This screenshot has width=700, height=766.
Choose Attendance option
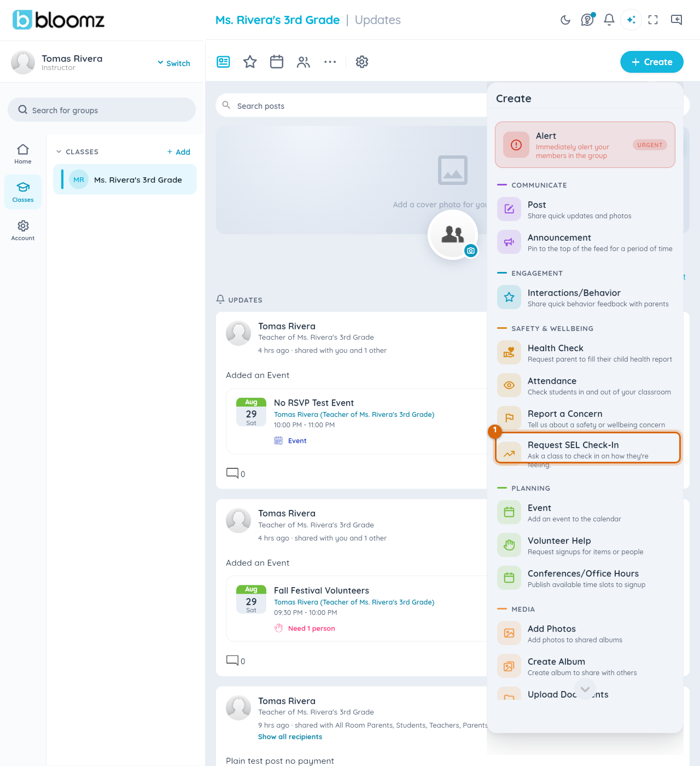click(585, 386)
